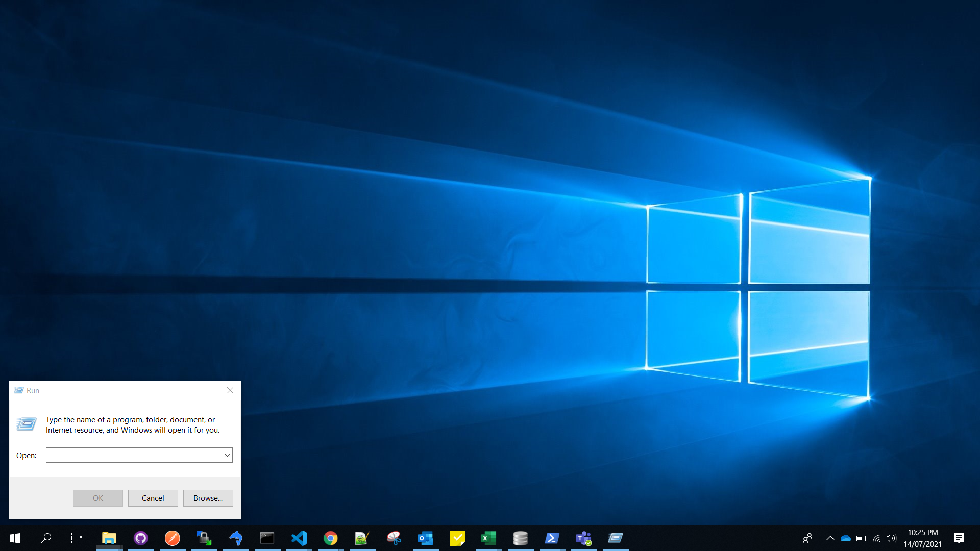Open Google Chrome from the taskbar
The width and height of the screenshot is (980, 551).
(x=330, y=538)
